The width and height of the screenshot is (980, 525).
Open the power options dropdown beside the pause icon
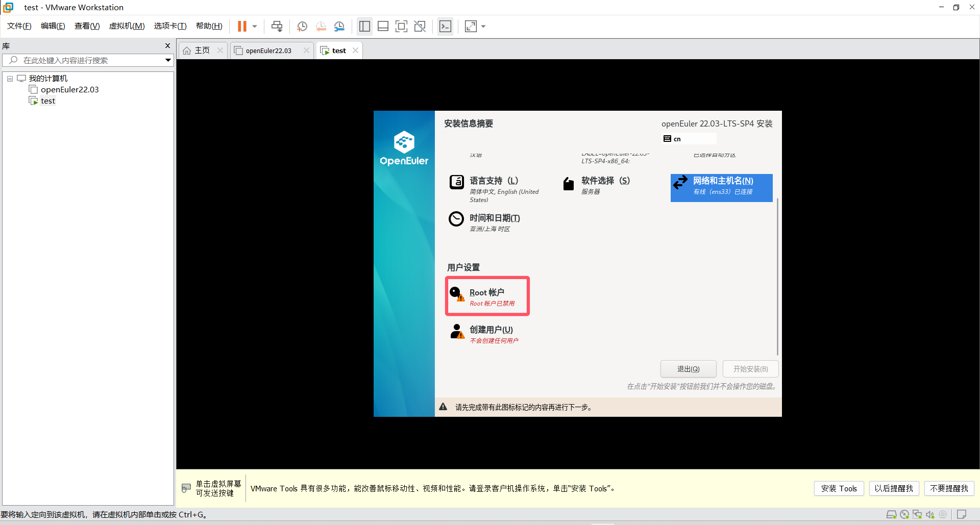pos(255,27)
